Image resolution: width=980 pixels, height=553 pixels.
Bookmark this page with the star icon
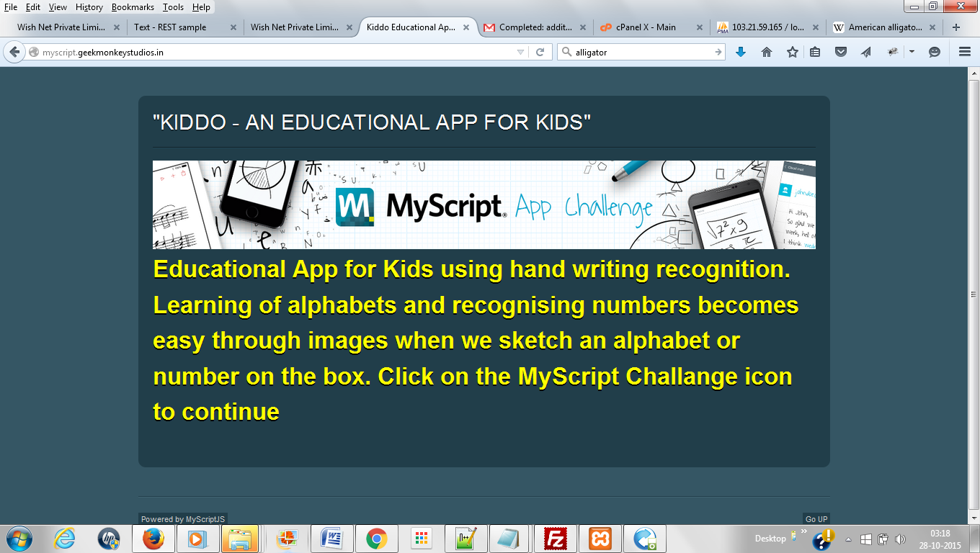(793, 52)
